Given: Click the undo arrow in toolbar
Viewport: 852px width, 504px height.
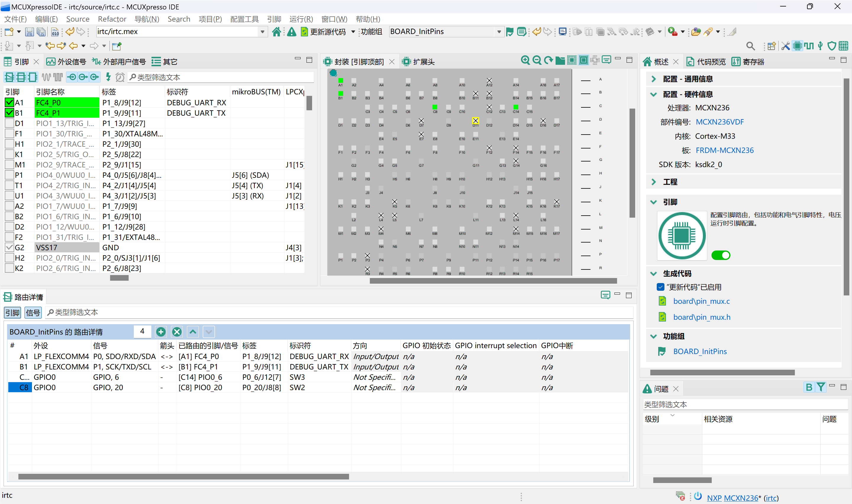Looking at the screenshot, I should pyautogui.click(x=70, y=32).
